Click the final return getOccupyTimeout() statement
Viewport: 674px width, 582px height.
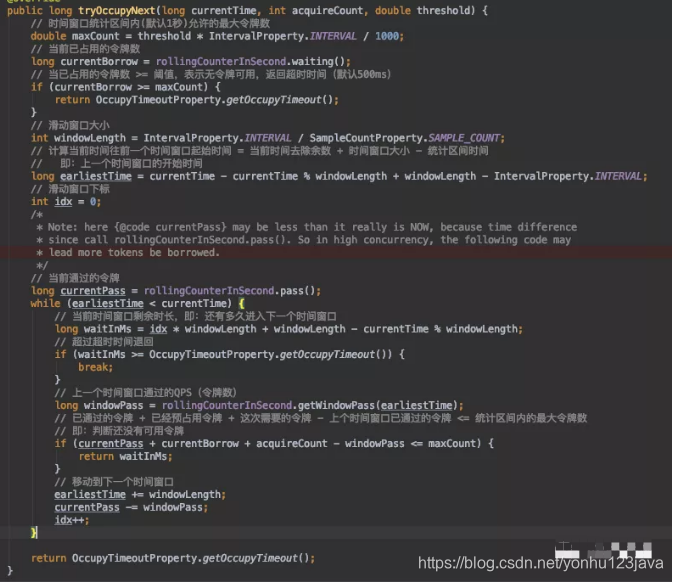(x=173, y=558)
